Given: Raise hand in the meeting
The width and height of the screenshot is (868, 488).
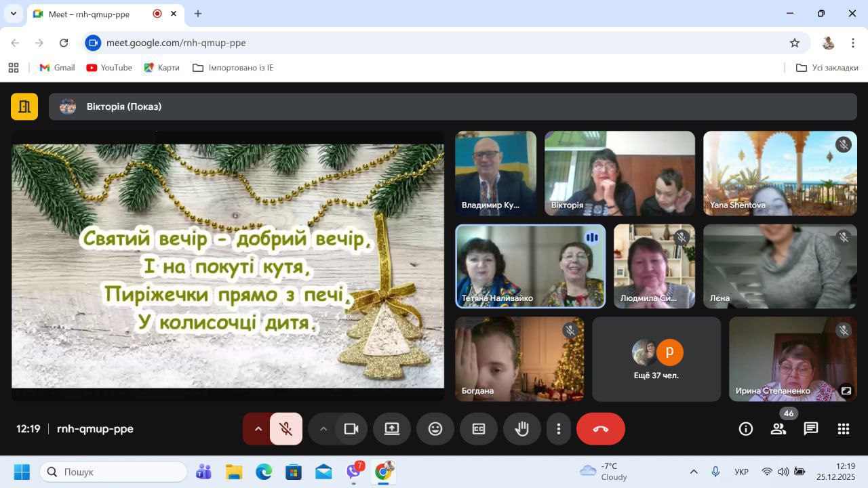Looking at the screenshot, I should click(x=521, y=429).
